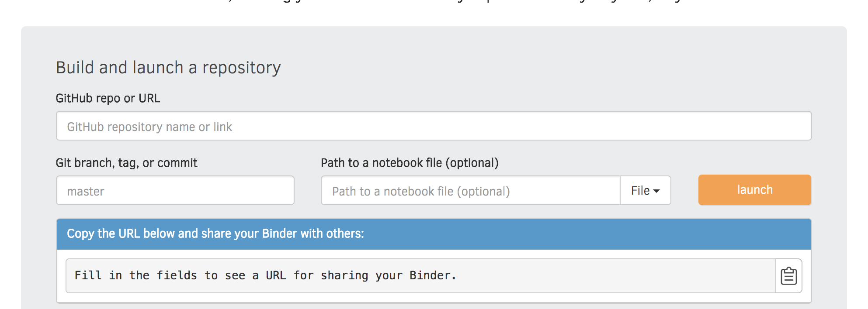
Task: Click the Git branch field showing master
Action: pyautogui.click(x=175, y=191)
